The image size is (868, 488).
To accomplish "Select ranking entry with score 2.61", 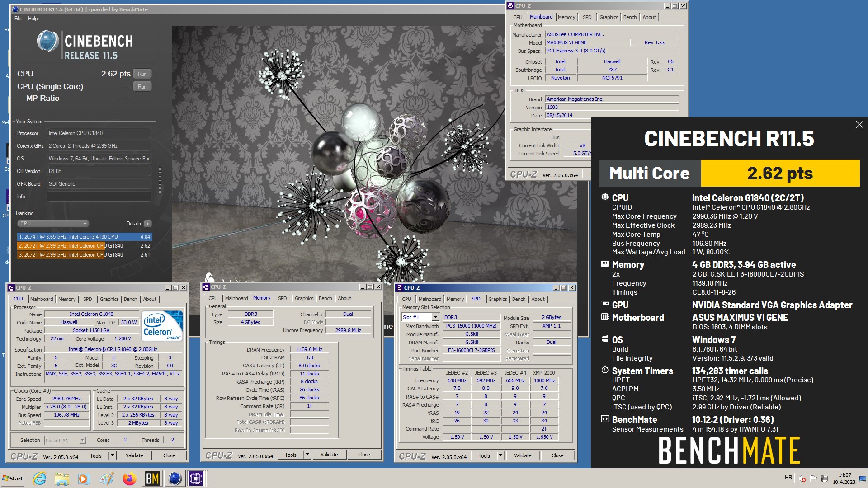I will (85, 255).
